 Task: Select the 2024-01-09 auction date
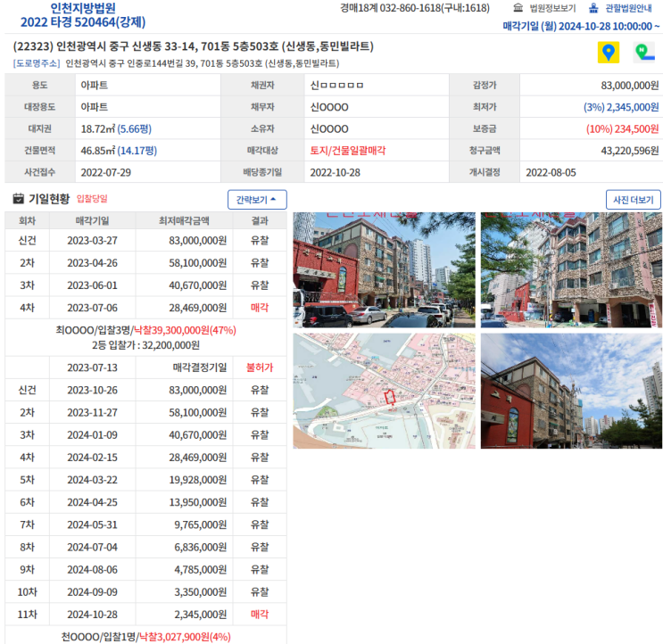click(x=92, y=434)
